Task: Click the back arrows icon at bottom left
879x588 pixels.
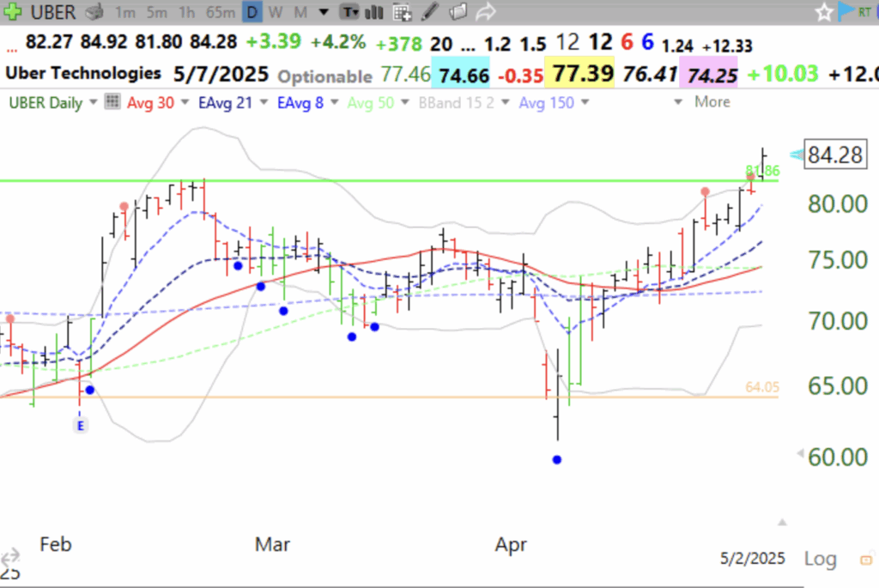Action: point(10,557)
